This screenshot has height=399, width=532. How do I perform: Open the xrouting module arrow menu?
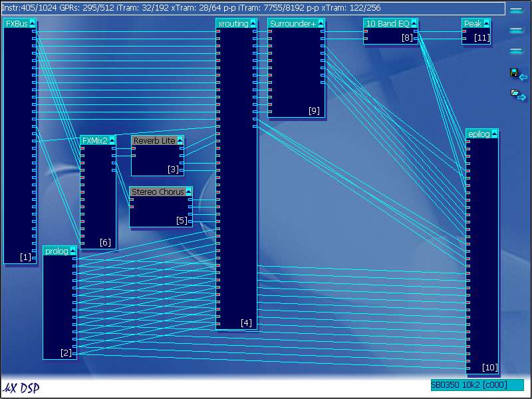(x=253, y=24)
